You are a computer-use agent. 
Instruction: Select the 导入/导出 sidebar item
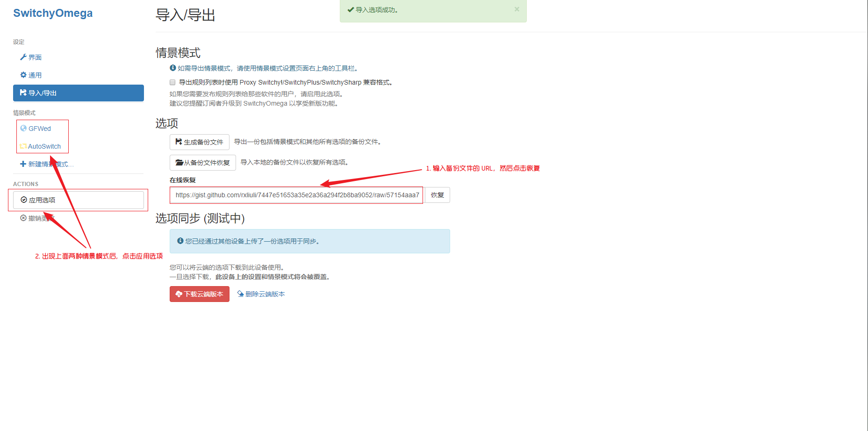pos(79,93)
